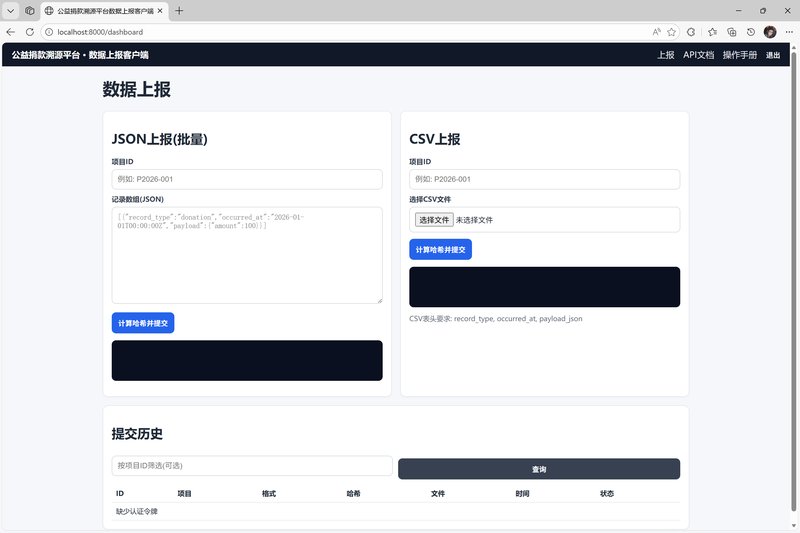
Task: Submit JSON with 计算哈希并提交 button
Action: (x=143, y=323)
